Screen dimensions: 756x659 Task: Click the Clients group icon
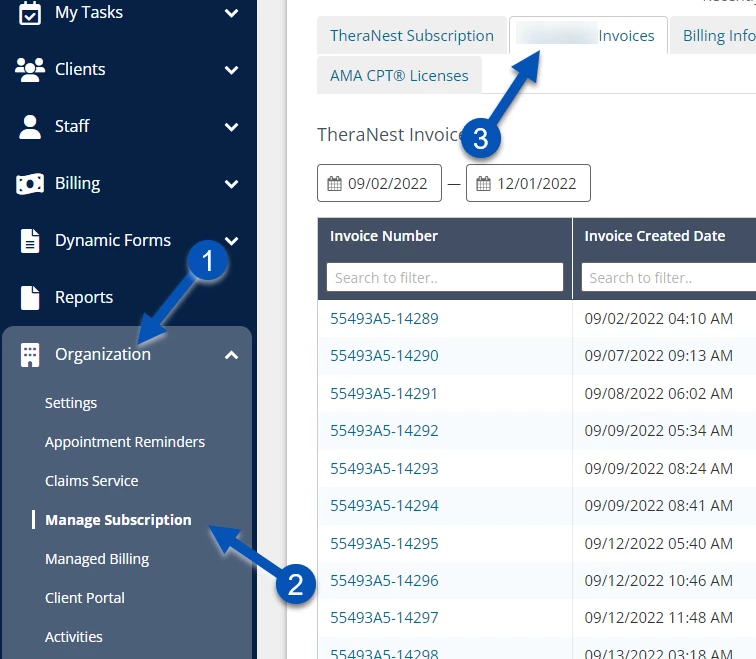(x=30, y=69)
